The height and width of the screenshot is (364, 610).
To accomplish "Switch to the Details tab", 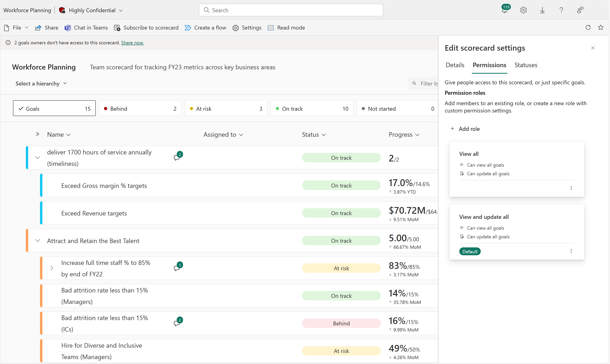I will (x=455, y=65).
